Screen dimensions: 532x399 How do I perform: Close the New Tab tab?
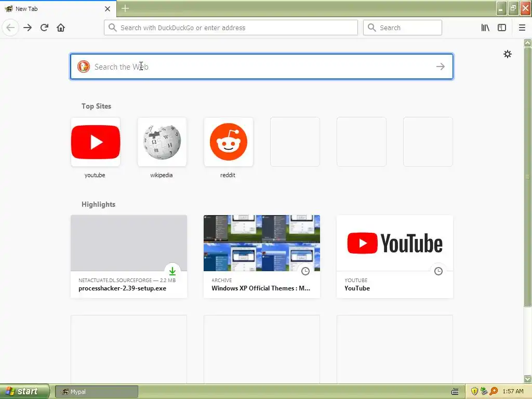(x=107, y=9)
